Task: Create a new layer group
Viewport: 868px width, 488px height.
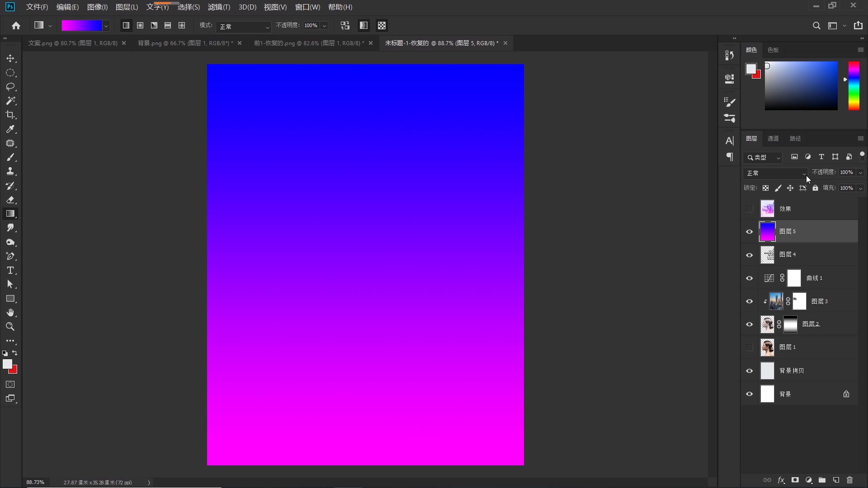Action: [x=822, y=480]
